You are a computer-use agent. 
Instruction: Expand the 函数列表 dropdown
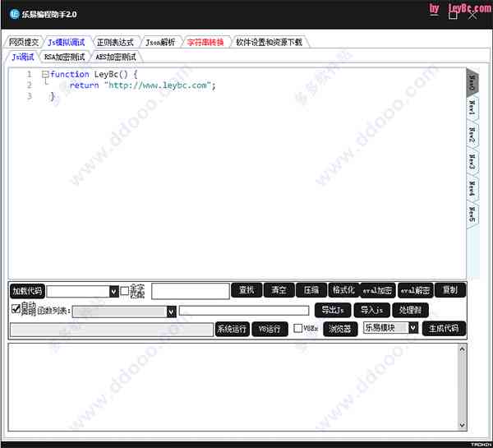tap(171, 312)
